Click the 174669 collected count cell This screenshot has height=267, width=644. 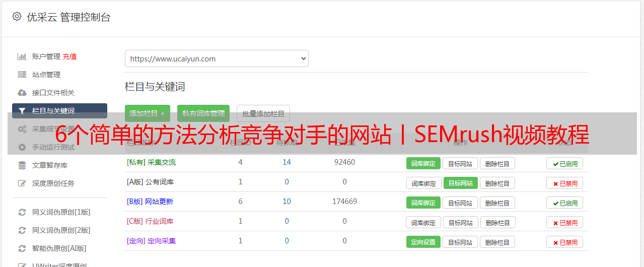344,202
